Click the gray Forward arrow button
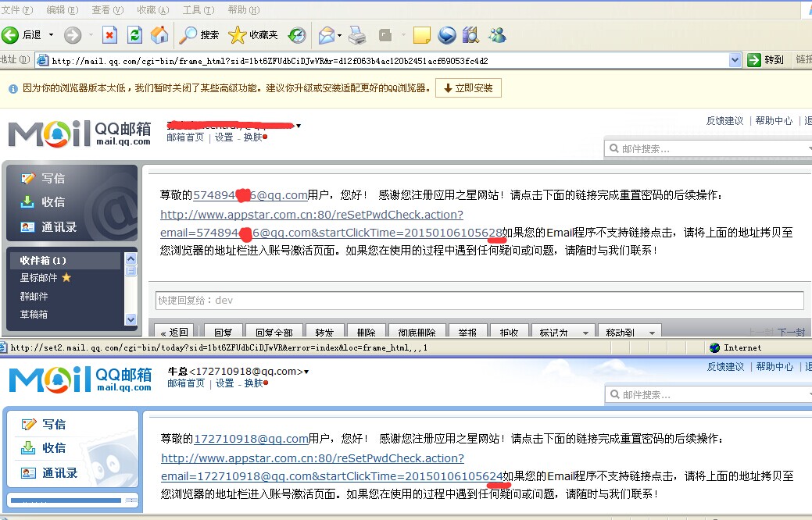The width and height of the screenshot is (812, 520). point(73,34)
